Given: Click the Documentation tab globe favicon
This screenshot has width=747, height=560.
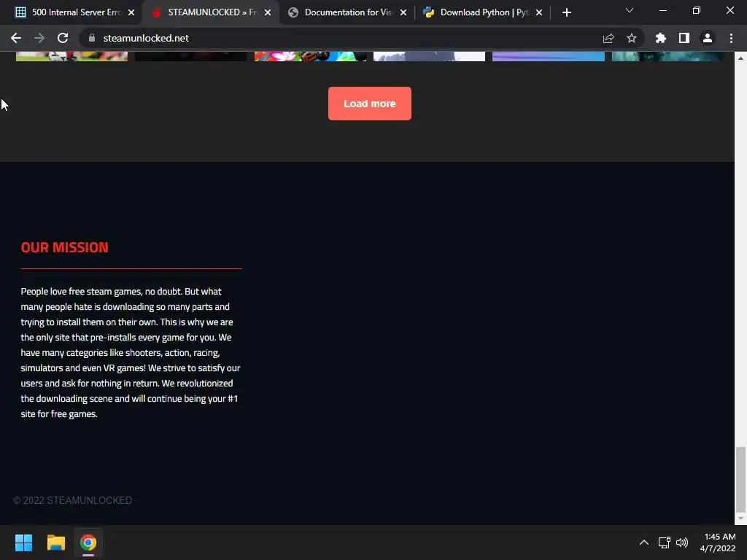Looking at the screenshot, I should pos(293,12).
